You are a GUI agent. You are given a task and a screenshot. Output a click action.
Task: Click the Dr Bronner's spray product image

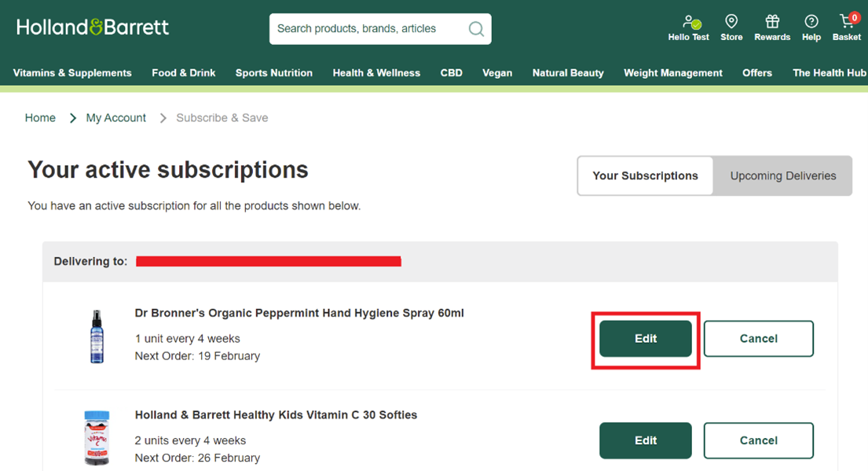click(x=96, y=337)
